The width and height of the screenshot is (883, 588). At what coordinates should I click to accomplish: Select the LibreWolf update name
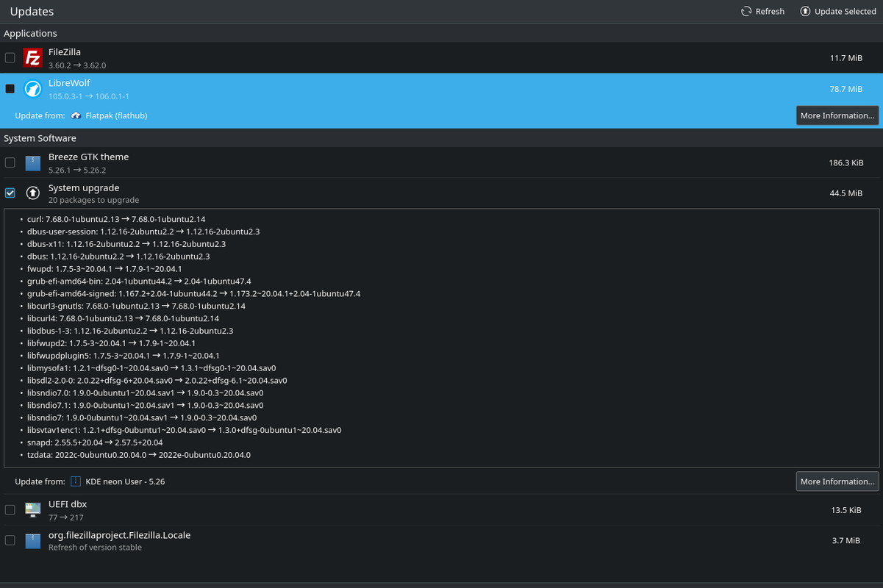tap(69, 83)
